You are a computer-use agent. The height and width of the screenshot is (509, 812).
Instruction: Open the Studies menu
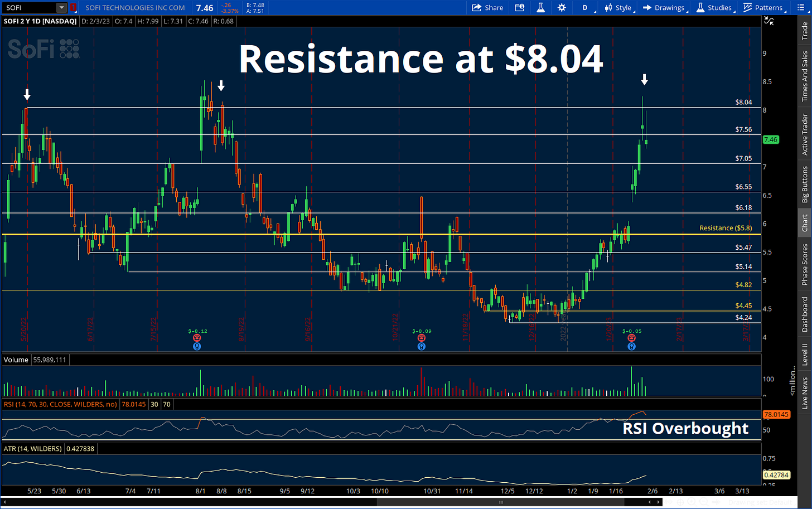coord(714,8)
